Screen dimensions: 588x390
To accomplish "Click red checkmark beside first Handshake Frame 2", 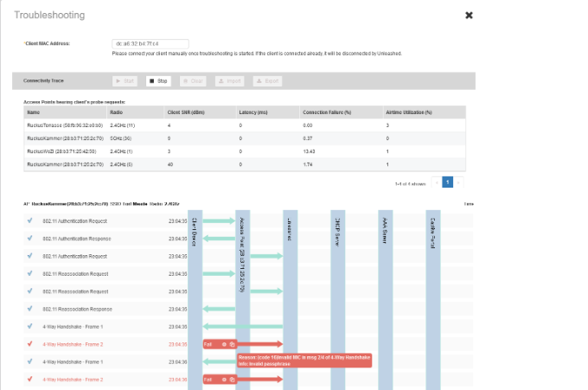I will tap(29, 343).
